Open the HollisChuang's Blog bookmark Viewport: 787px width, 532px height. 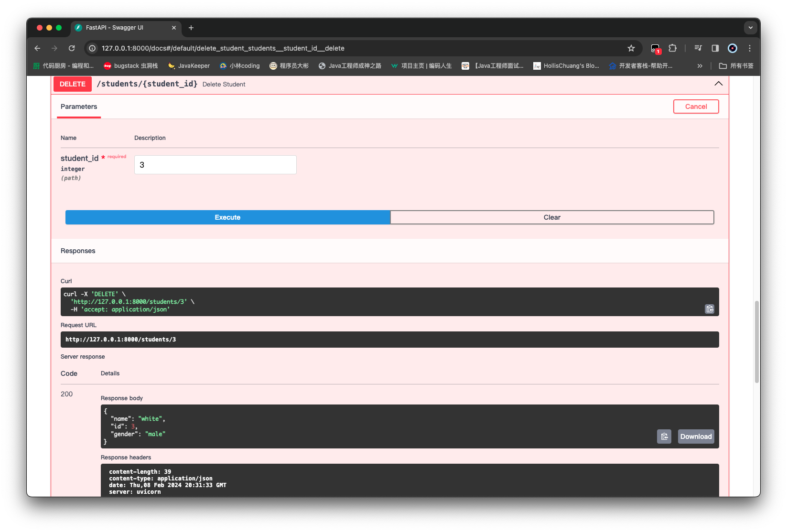566,66
